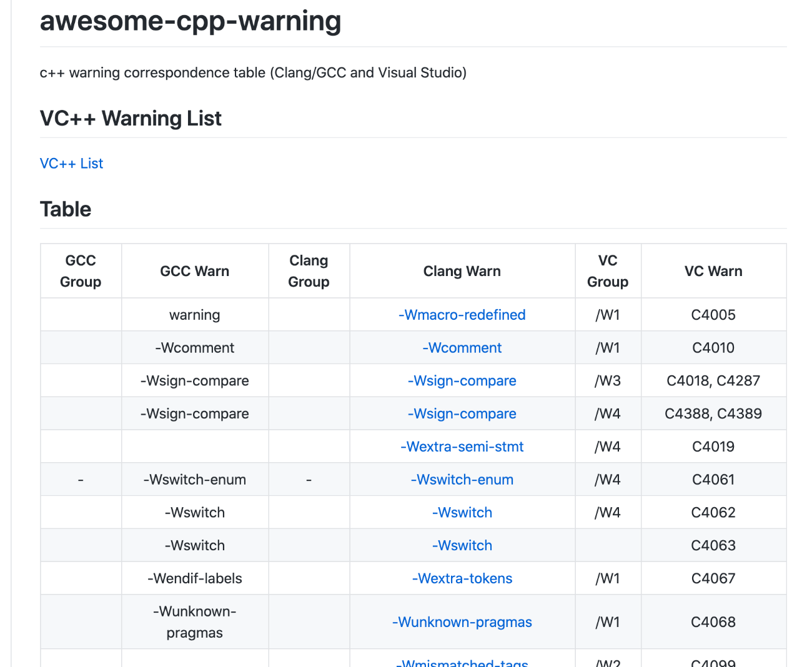Click /W1 cell in the C4010 row

click(608, 348)
